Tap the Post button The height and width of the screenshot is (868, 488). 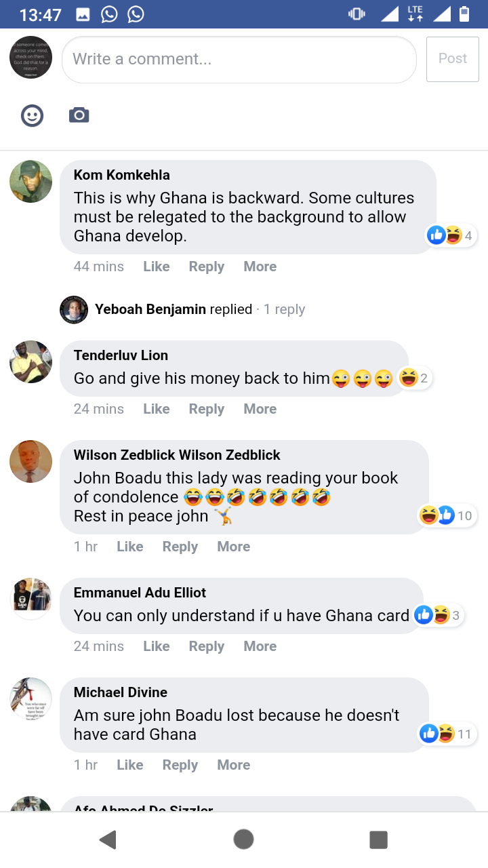pyautogui.click(x=453, y=59)
